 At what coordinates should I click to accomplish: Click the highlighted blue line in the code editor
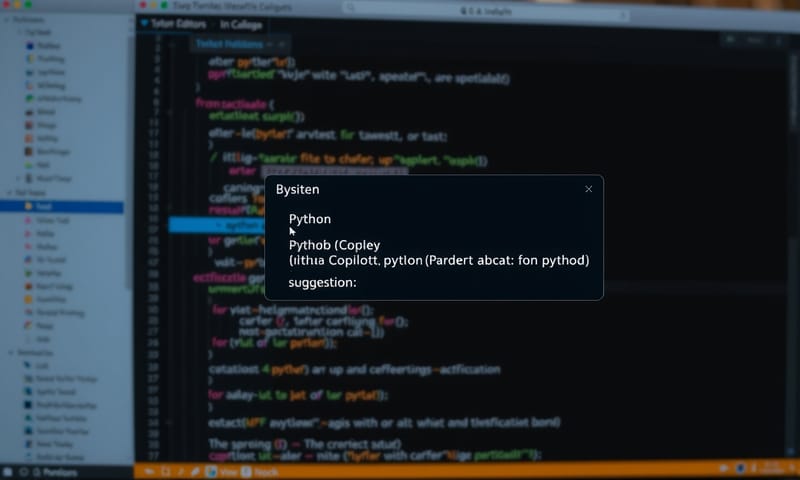tap(217, 225)
